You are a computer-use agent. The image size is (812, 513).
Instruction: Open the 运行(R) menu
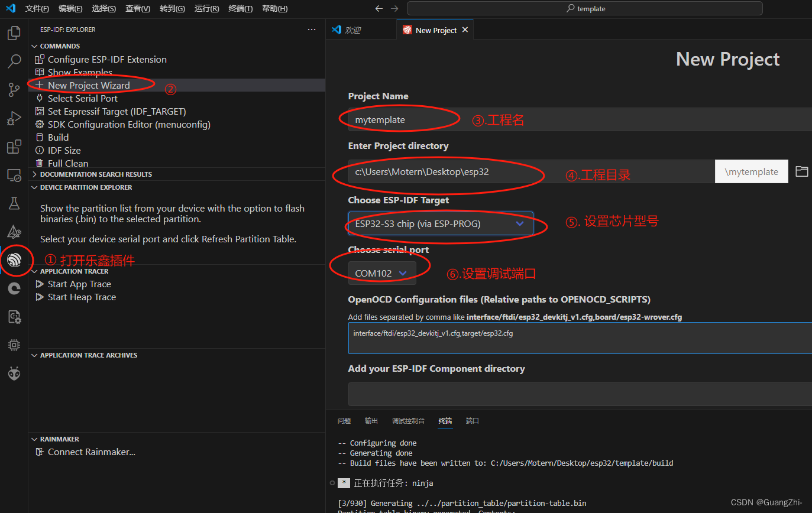pyautogui.click(x=206, y=8)
